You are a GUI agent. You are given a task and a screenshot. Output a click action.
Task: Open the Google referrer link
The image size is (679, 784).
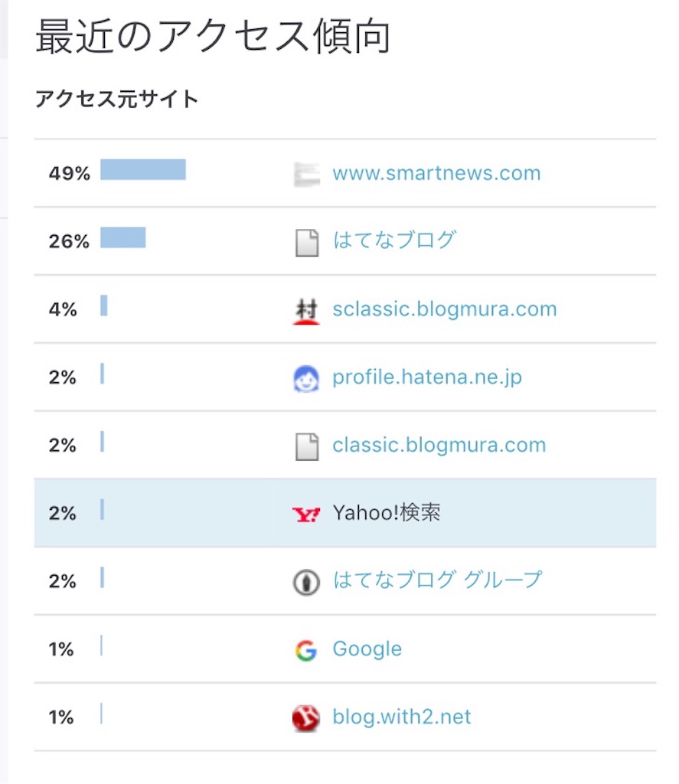pyautogui.click(x=367, y=649)
